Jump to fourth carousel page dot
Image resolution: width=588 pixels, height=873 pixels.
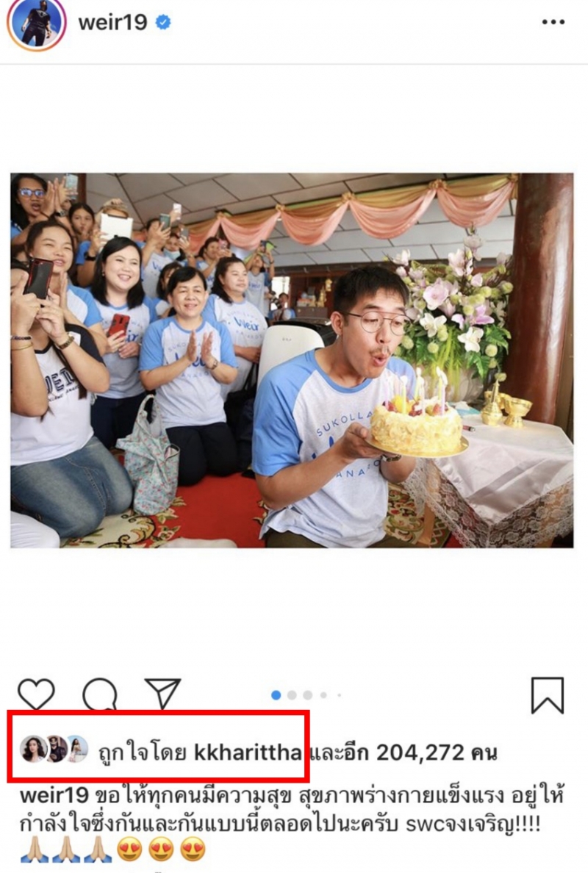tap(323, 695)
